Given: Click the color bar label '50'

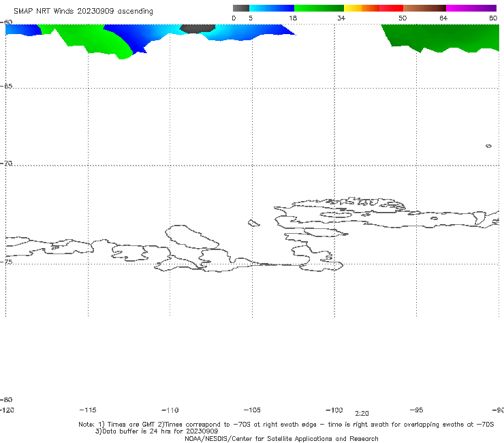Looking at the screenshot, I should [x=403, y=18].
